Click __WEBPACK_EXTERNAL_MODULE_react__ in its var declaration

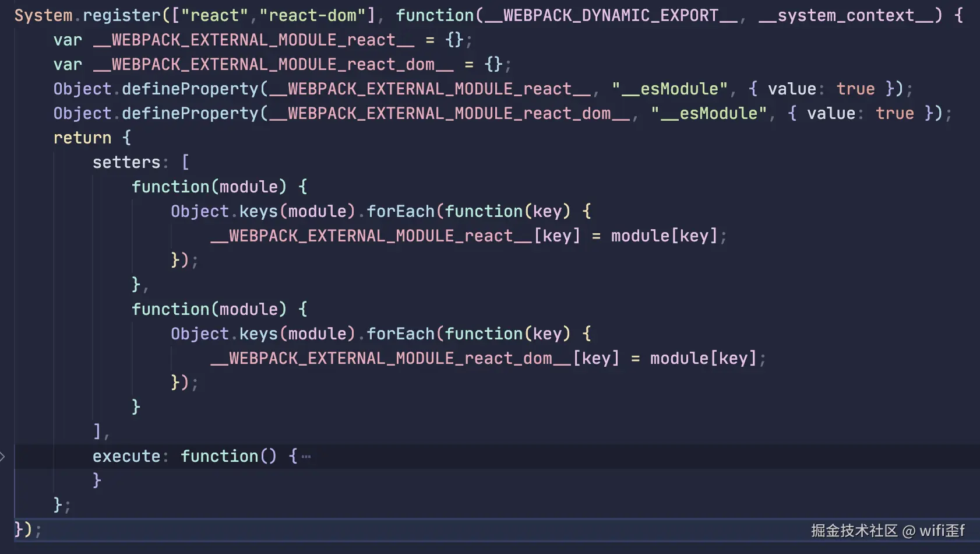(x=254, y=40)
